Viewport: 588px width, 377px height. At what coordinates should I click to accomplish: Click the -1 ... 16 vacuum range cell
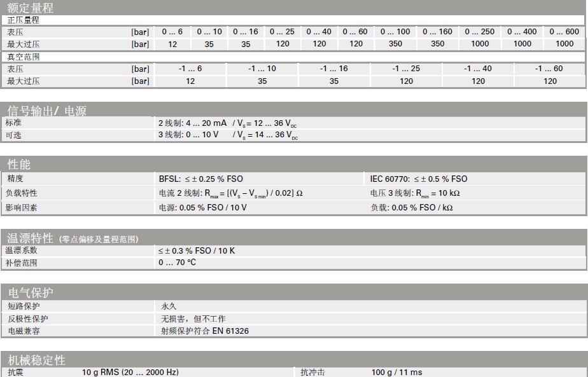333,69
